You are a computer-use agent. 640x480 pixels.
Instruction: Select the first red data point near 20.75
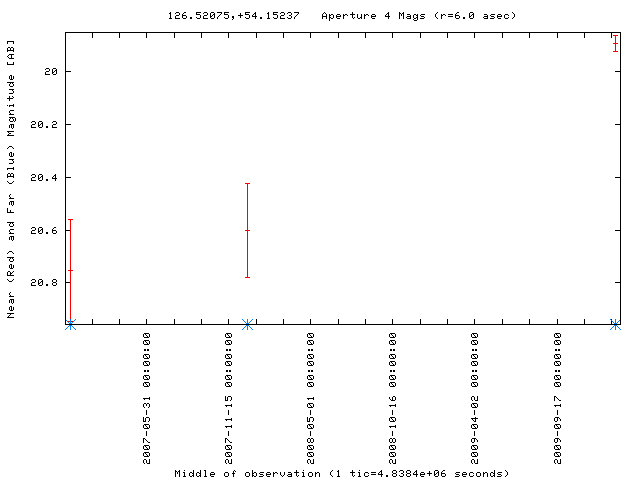pos(71,271)
